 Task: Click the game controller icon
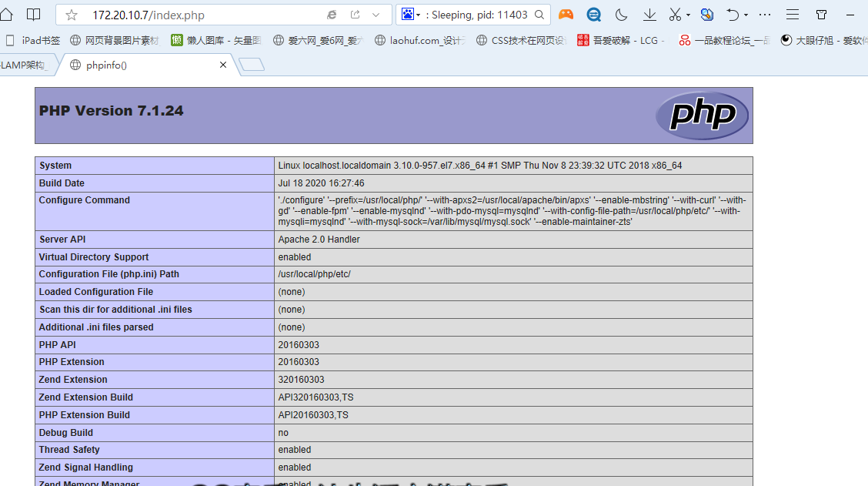coord(566,15)
